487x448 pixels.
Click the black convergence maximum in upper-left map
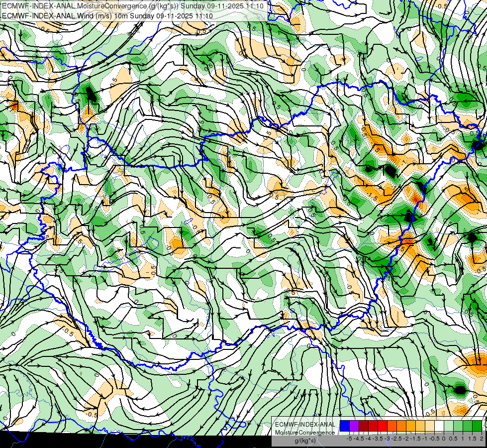(x=91, y=94)
